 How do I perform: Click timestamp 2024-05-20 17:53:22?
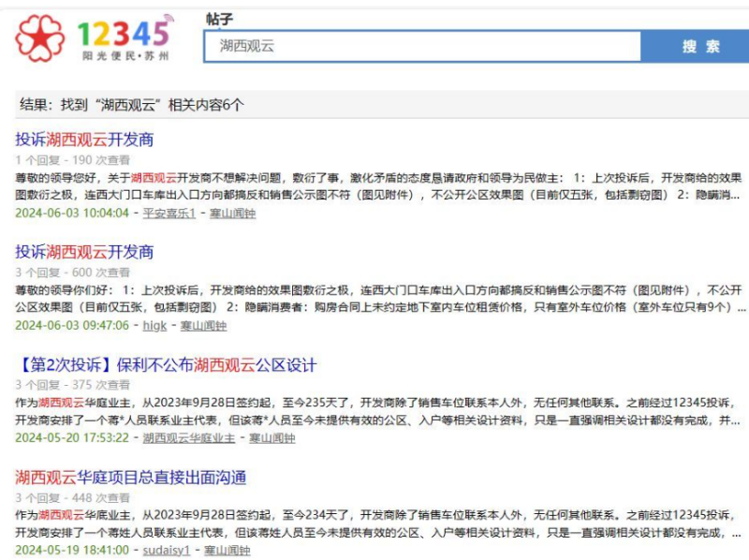coord(72,438)
